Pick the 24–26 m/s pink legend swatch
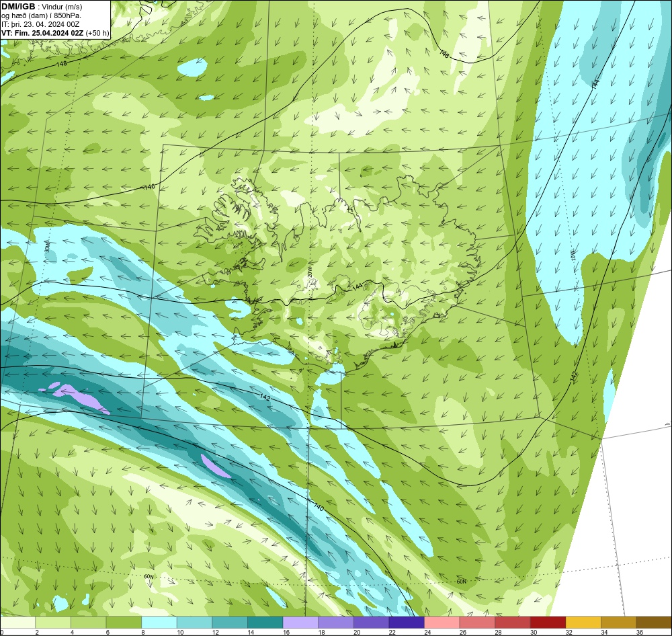 442,623
